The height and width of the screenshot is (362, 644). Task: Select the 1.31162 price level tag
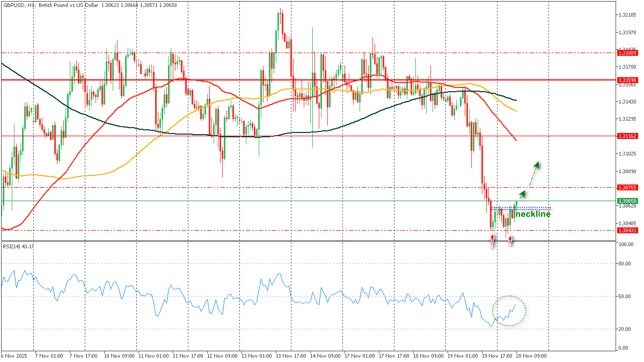[x=627, y=136]
